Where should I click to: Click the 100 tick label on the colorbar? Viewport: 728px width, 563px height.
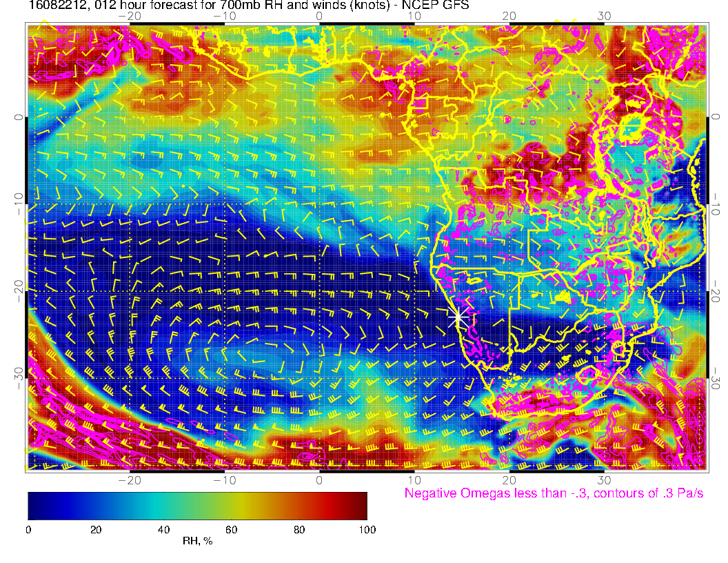367,529
